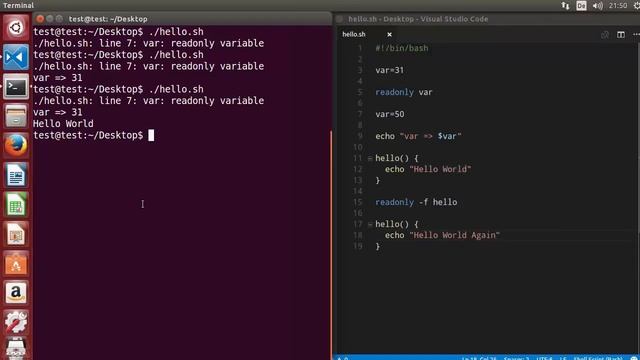Screen dimensions: 640x360
Task: Open the Amazon launcher in the dock
Action: 16,293
